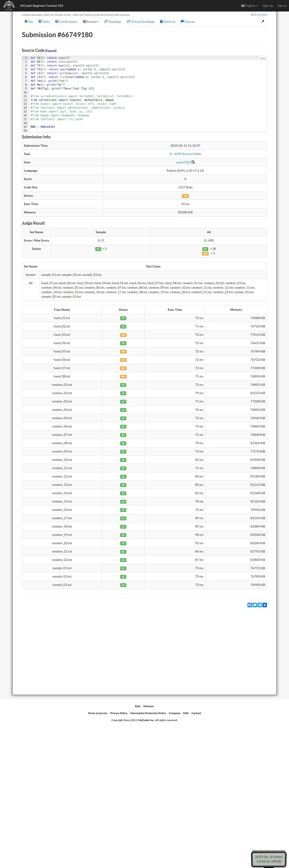
Task: Open the English language dropdown
Action: (250, 6)
